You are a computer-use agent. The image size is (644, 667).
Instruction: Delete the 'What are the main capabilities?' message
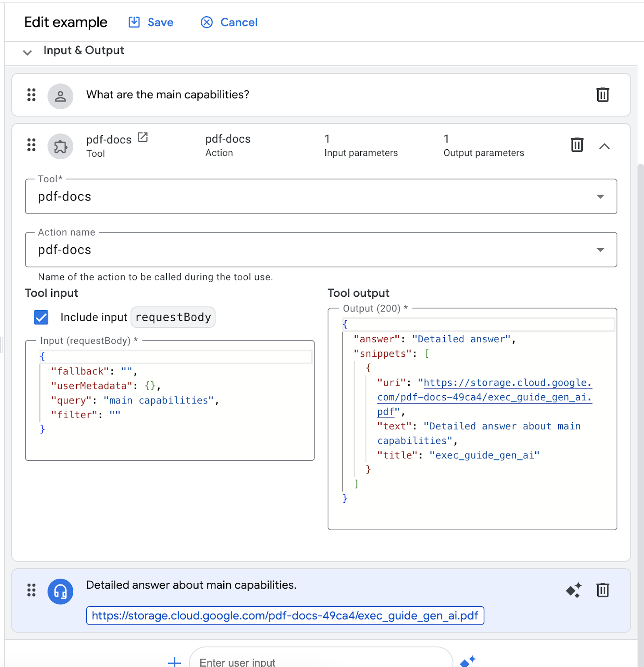603,95
